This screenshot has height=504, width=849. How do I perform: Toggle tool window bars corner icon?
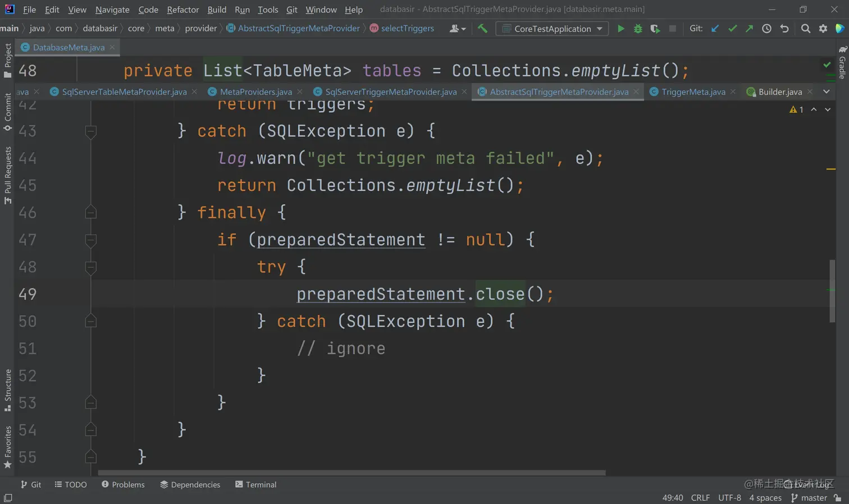coord(8,498)
